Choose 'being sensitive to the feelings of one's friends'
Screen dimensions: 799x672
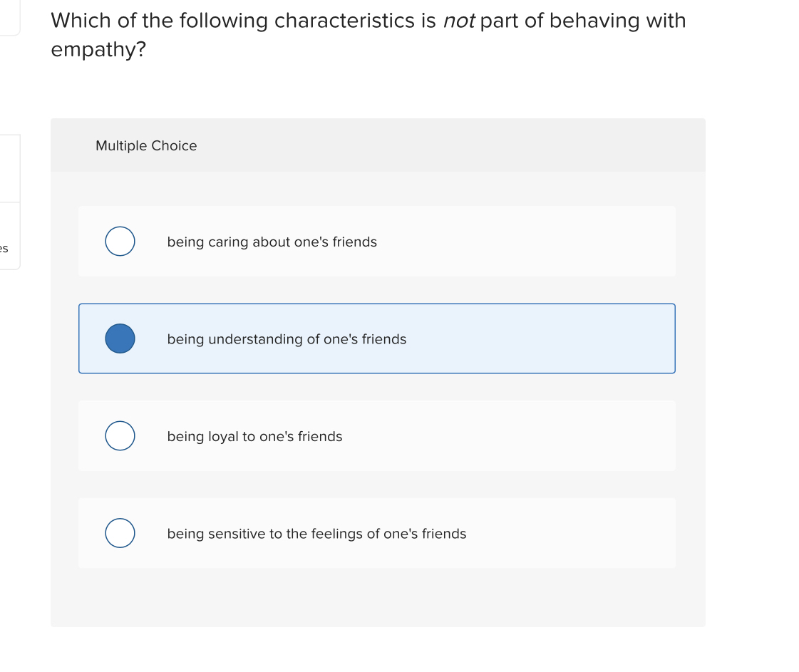(316, 533)
